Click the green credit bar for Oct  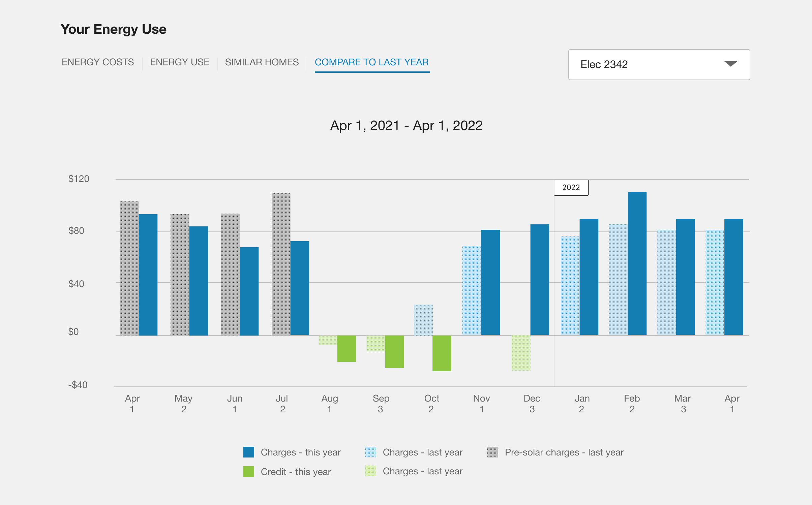tap(442, 353)
